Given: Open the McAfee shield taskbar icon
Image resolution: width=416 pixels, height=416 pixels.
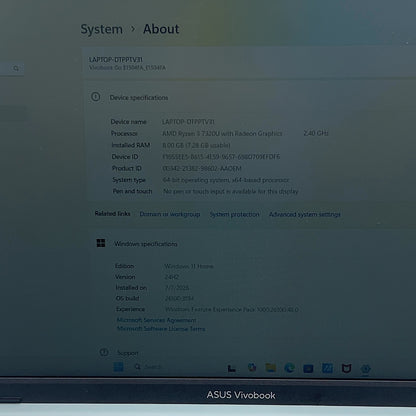Looking at the screenshot, I should (x=347, y=368).
